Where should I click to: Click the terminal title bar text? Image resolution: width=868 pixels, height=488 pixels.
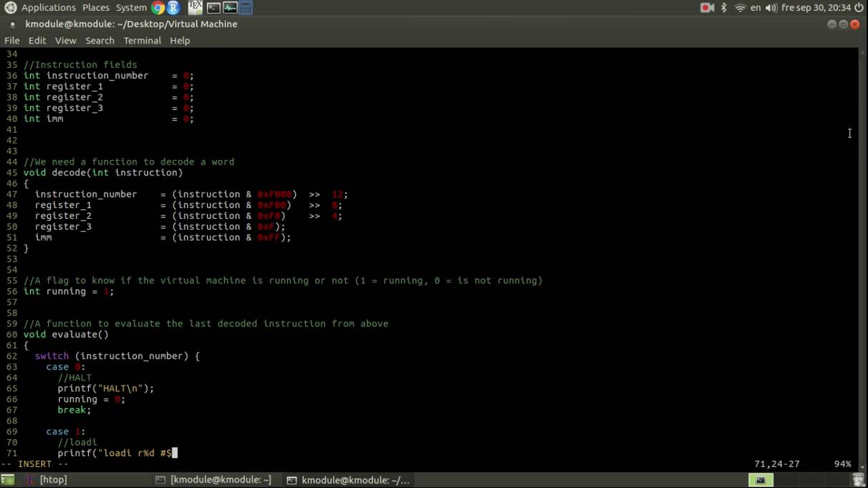pos(131,24)
